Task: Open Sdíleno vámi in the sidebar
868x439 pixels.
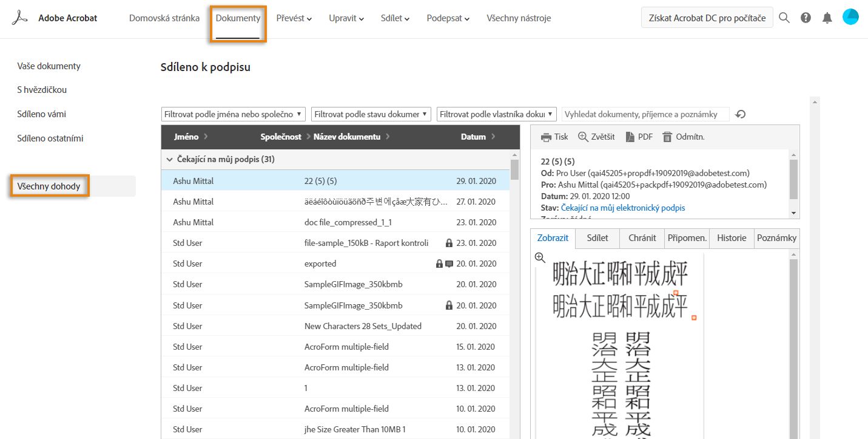Action: pyautogui.click(x=42, y=114)
